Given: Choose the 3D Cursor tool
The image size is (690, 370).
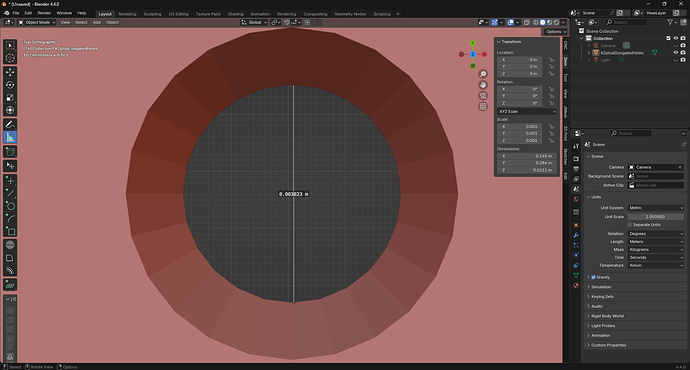Looking at the screenshot, I should tap(10, 58).
